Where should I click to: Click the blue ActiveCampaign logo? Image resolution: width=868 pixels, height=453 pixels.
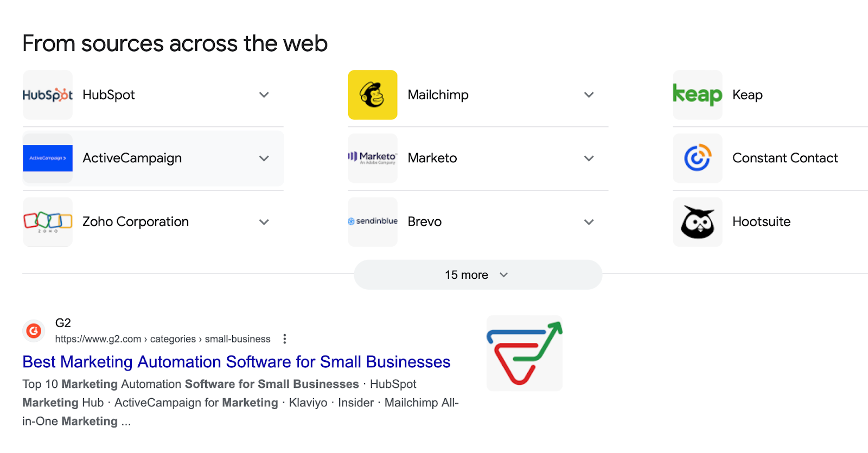coord(48,158)
